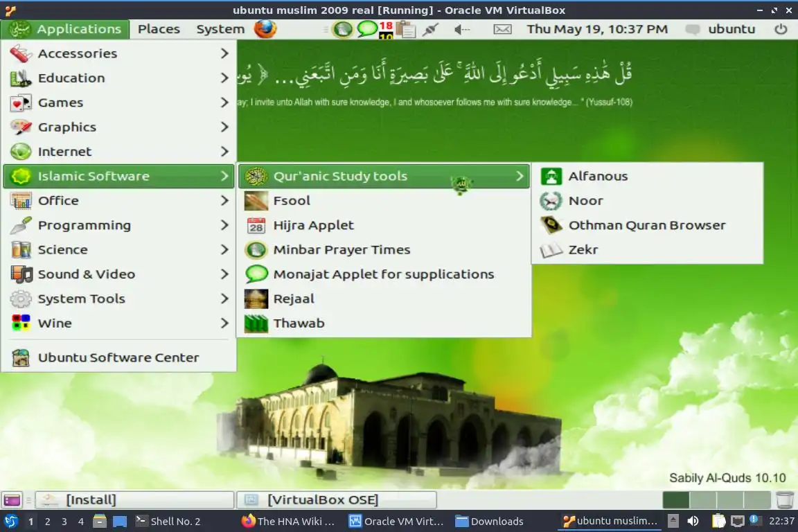Open the volume control in top panel

(x=461, y=30)
